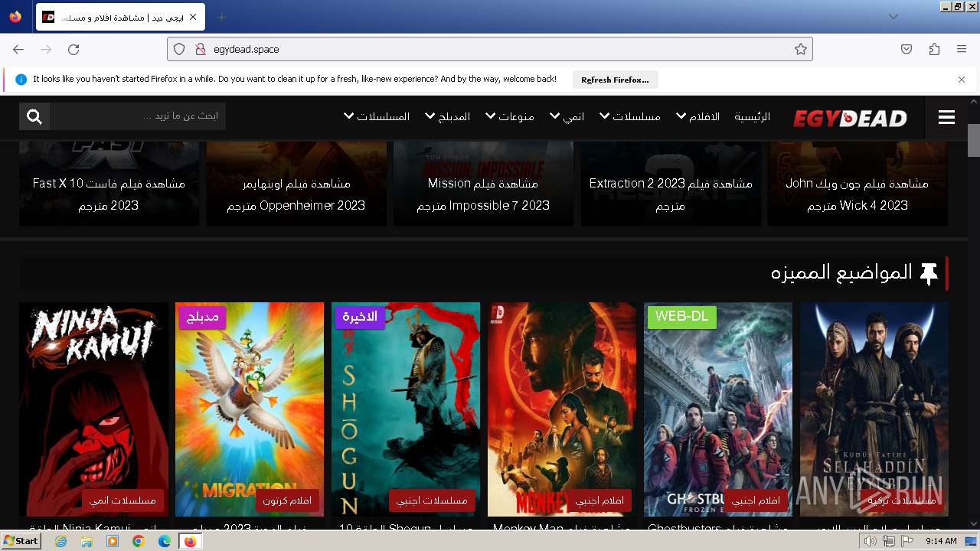Expand the المدبلج dropdown menu
The image size is (980, 551).
click(x=447, y=116)
